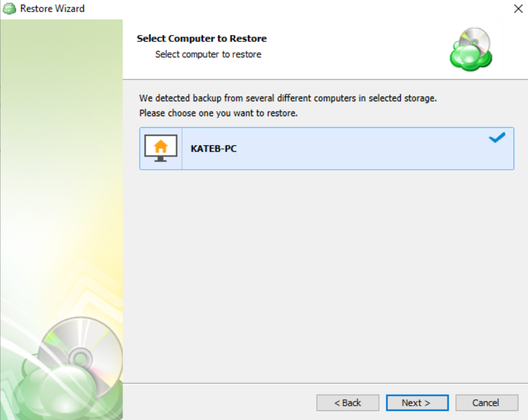
Task: Click the "Restore Wizard" window title text
Action: click(x=52, y=8)
